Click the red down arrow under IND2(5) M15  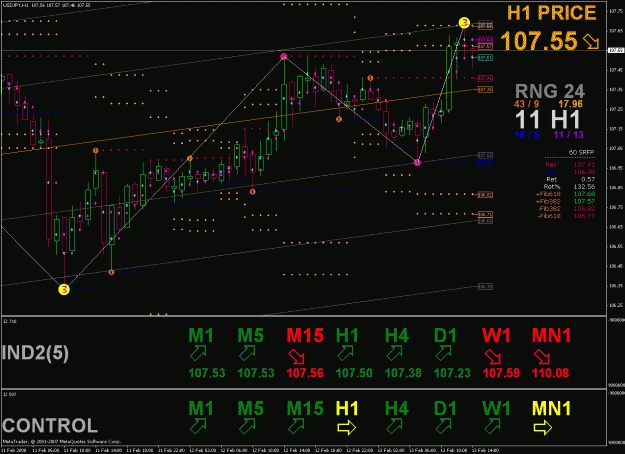296,356
